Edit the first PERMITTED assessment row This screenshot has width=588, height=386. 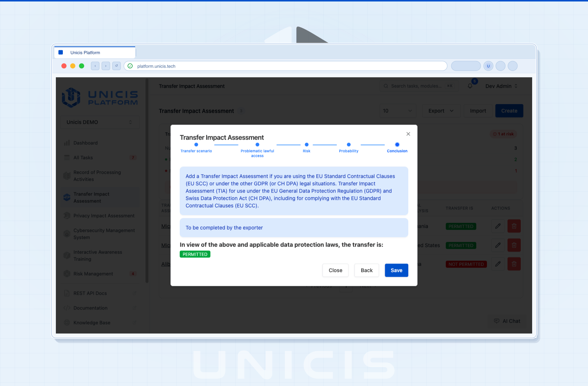[x=498, y=226]
